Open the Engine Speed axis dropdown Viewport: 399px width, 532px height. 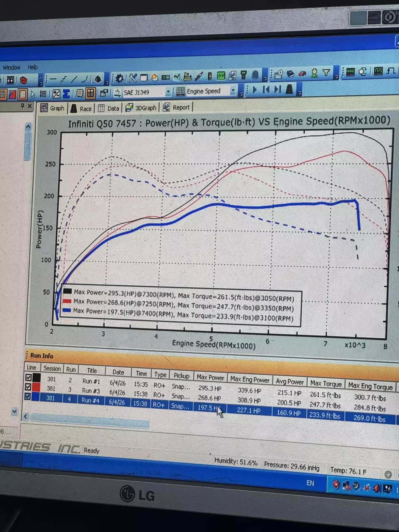pyautogui.click(x=233, y=91)
